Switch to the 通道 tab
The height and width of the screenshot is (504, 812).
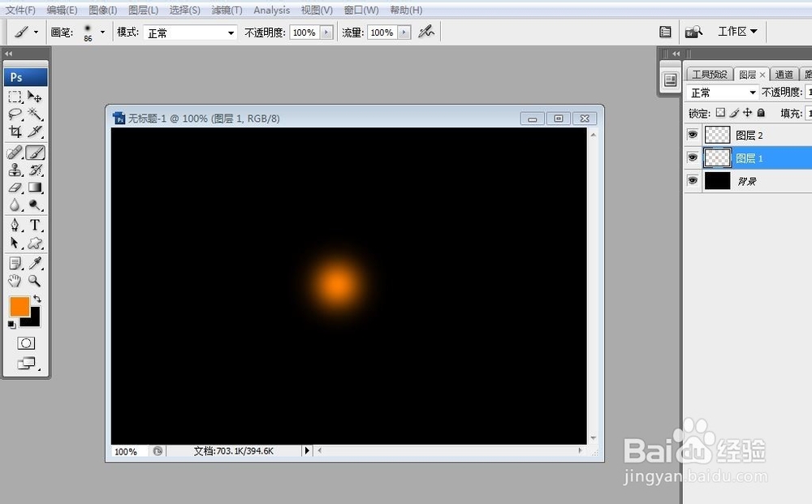[784, 75]
